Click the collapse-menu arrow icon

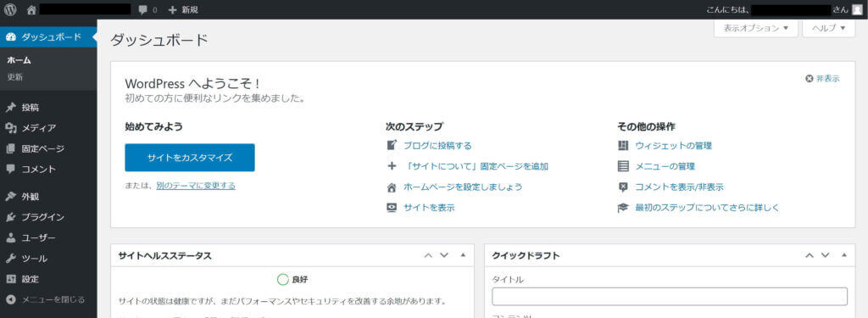coord(10,299)
